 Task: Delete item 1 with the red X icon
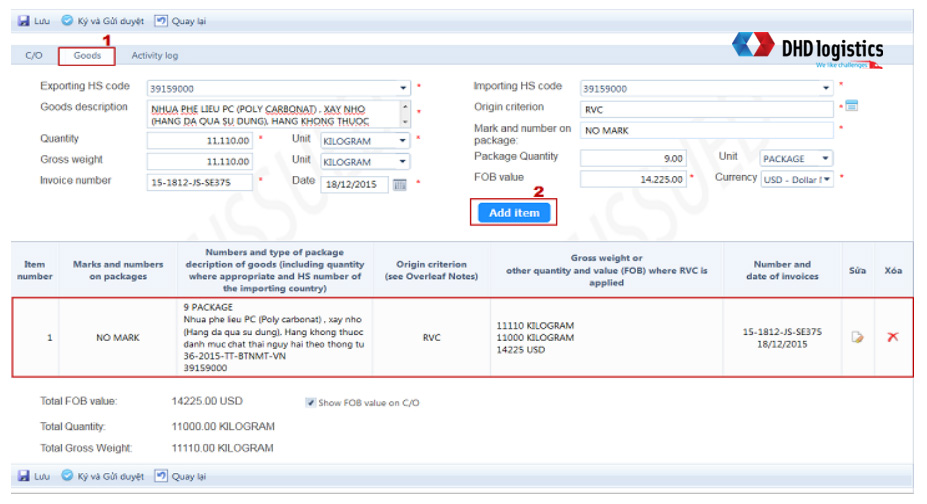[x=893, y=337]
